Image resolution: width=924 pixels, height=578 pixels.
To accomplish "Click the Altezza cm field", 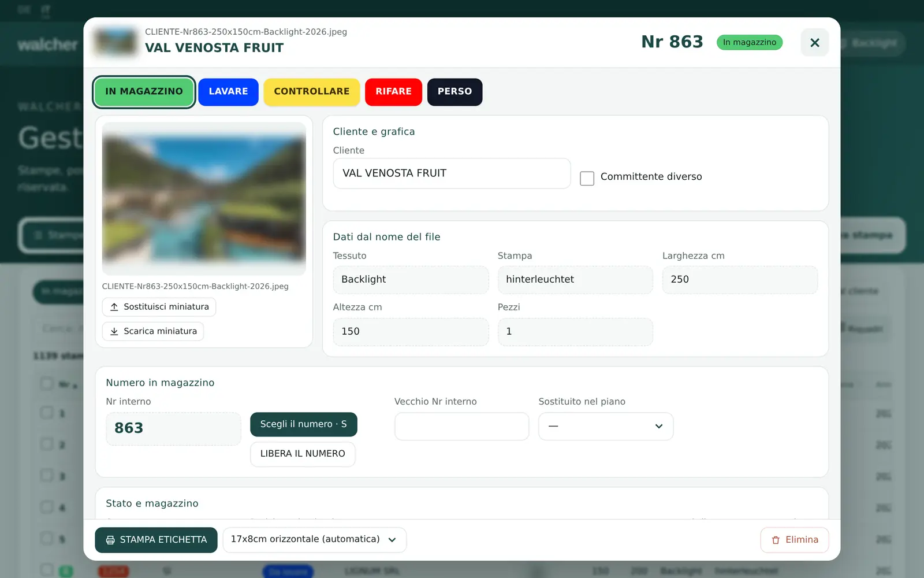I will pyautogui.click(x=411, y=332).
